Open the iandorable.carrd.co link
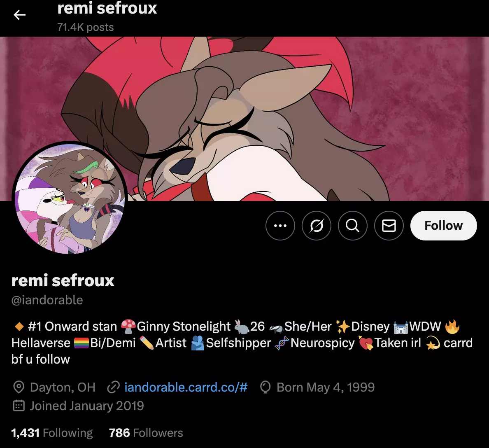 (186, 387)
